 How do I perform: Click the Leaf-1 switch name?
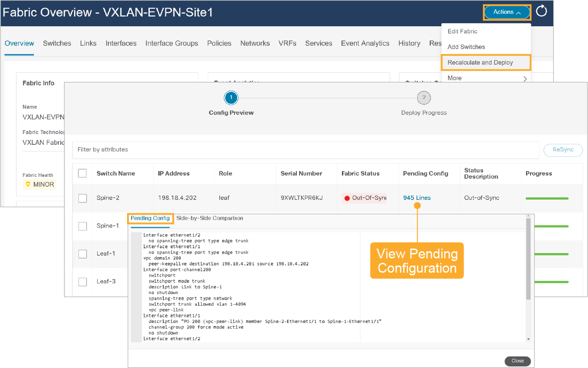pyautogui.click(x=106, y=254)
